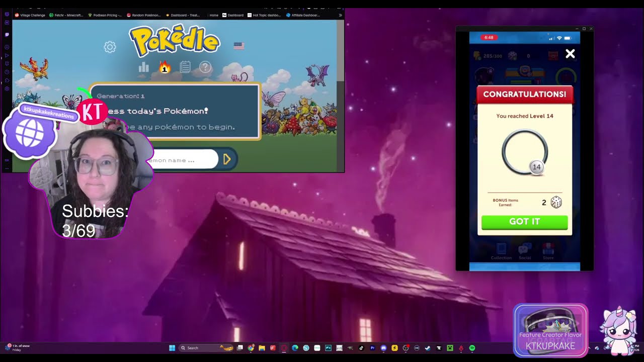Click the "Generation: 1" label
644x362 pixels.
[x=121, y=96]
